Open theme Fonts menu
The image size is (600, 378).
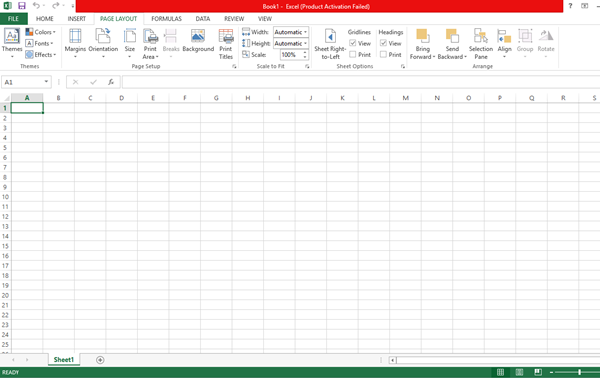tap(39, 43)
